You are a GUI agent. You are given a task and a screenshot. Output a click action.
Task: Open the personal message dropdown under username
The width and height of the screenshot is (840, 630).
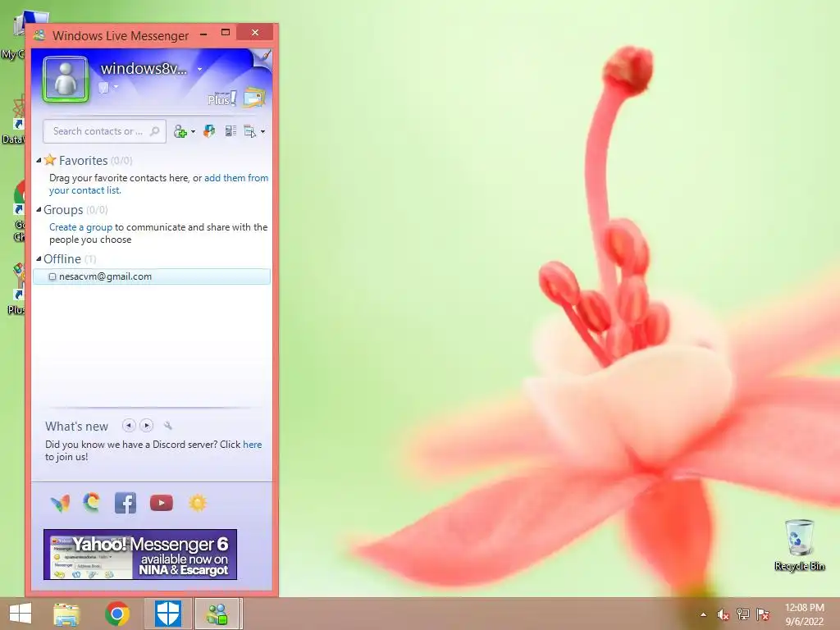116,86
